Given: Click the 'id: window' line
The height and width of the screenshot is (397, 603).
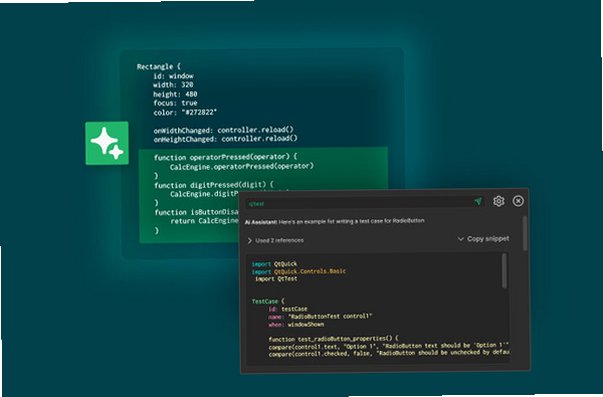Looking at the screenshot, I should pos(173,76).
